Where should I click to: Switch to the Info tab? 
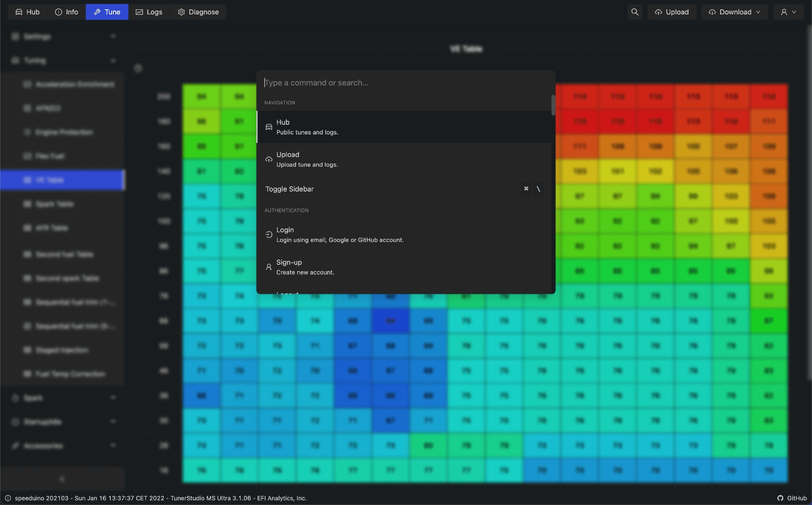coord(66,12)
